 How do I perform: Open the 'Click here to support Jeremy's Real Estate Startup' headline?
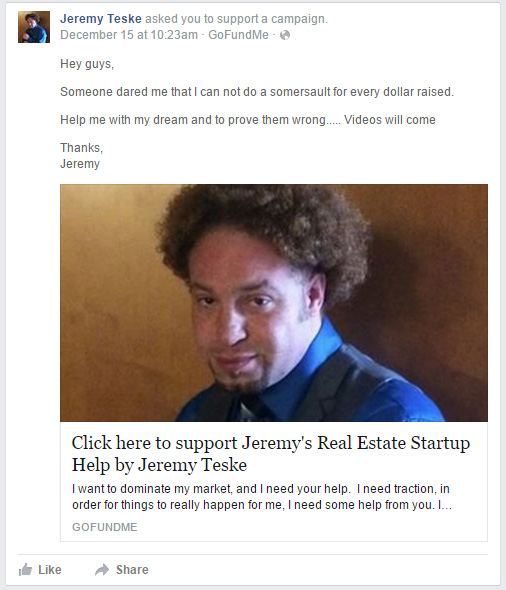(x=271, y=443)
